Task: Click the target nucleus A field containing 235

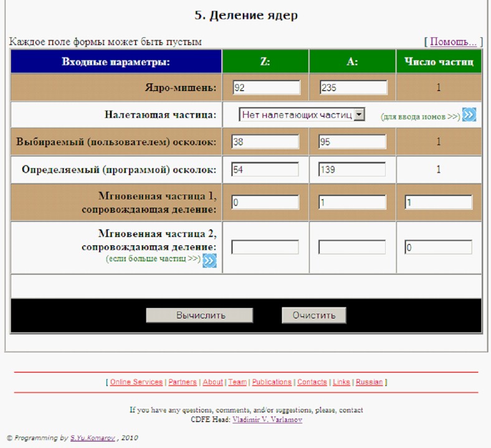Action: point(353,87)
